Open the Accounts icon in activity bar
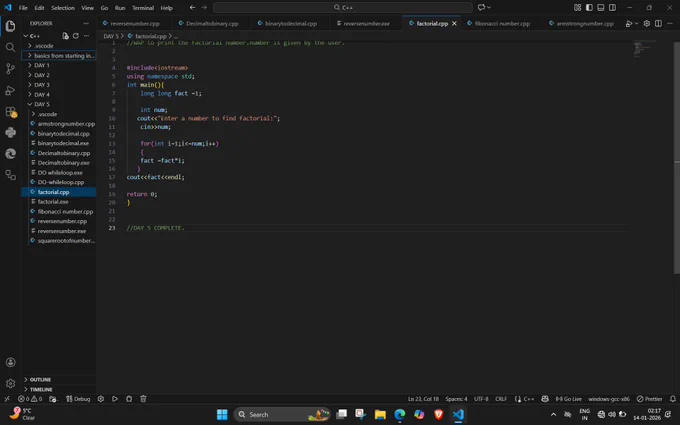 [10, 362]
